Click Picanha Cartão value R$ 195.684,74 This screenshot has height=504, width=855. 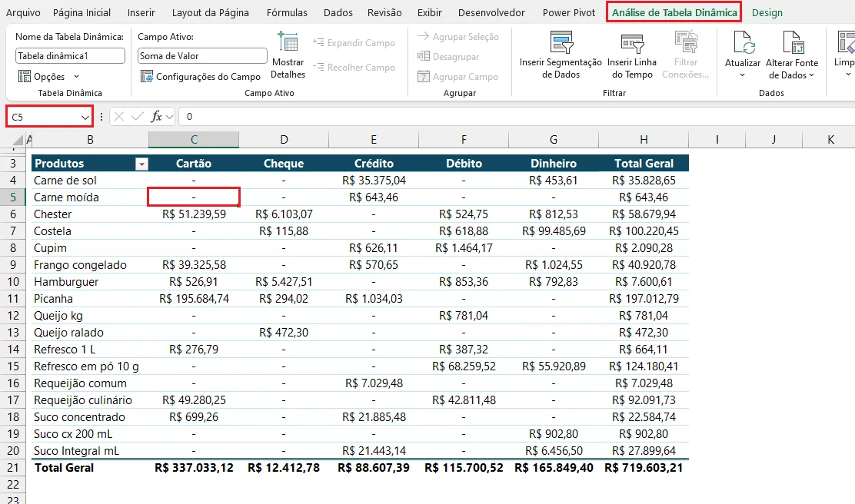coord(194,299)
